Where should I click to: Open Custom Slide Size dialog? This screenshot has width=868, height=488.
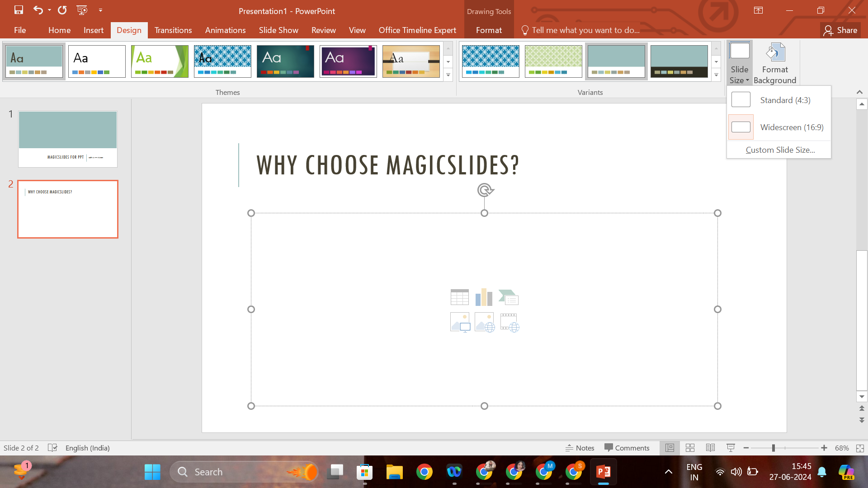(x=780, y=150)
